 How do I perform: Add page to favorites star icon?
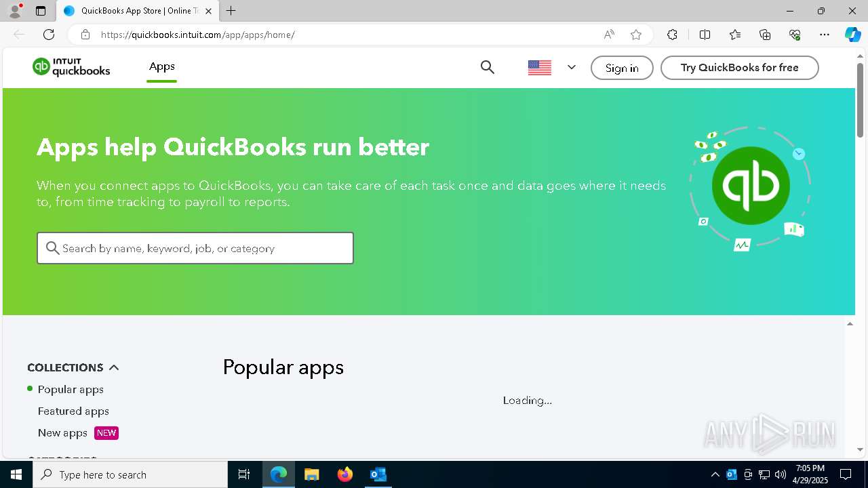tap(636, 35)
